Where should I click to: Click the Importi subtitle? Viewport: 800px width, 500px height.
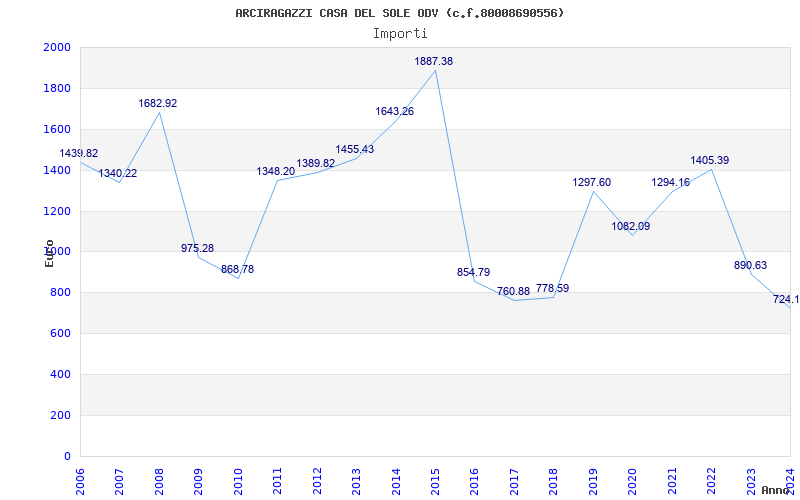(400, 34)
